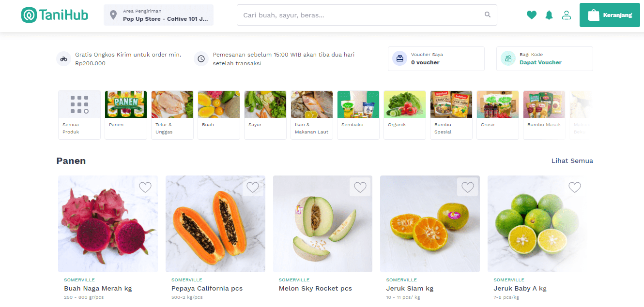The image size is (644, 307).
Task: Open notifications bell icon
Action: click(549, 15)
